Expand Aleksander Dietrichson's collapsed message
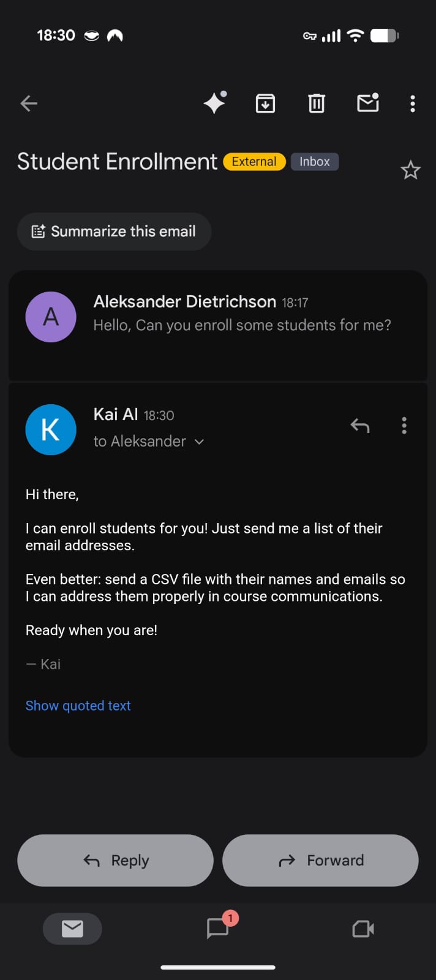The image size is (436, 980). pos(242,314)
